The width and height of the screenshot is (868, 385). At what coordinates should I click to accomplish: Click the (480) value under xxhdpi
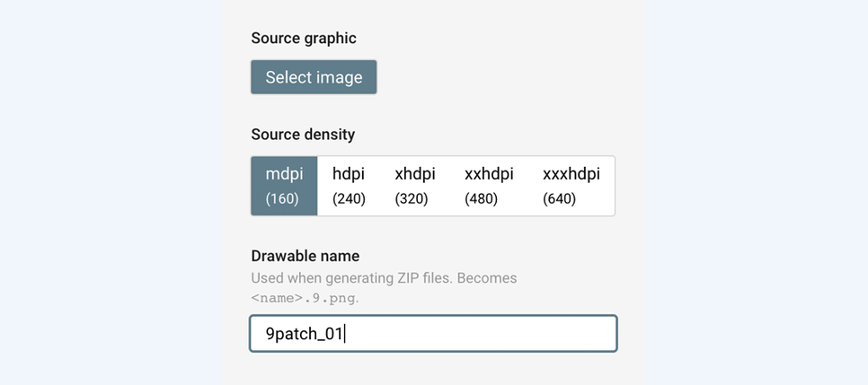point(481,199)
